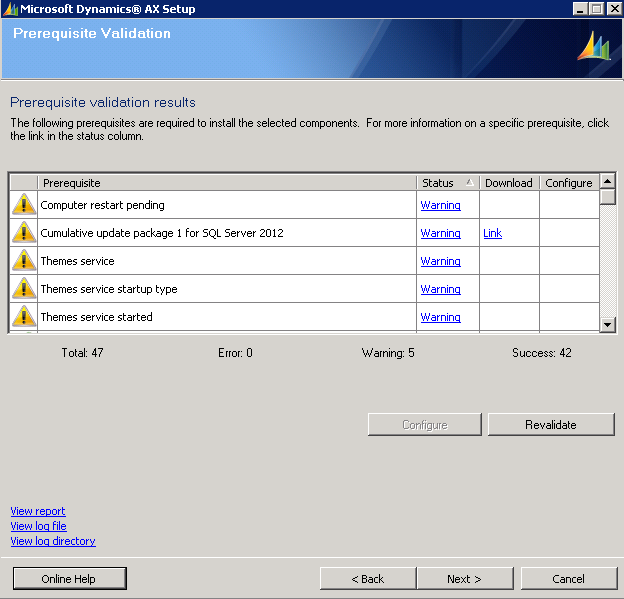Sort by the Status column header
This screenshot has width=624, height=599.
[448, 183]
